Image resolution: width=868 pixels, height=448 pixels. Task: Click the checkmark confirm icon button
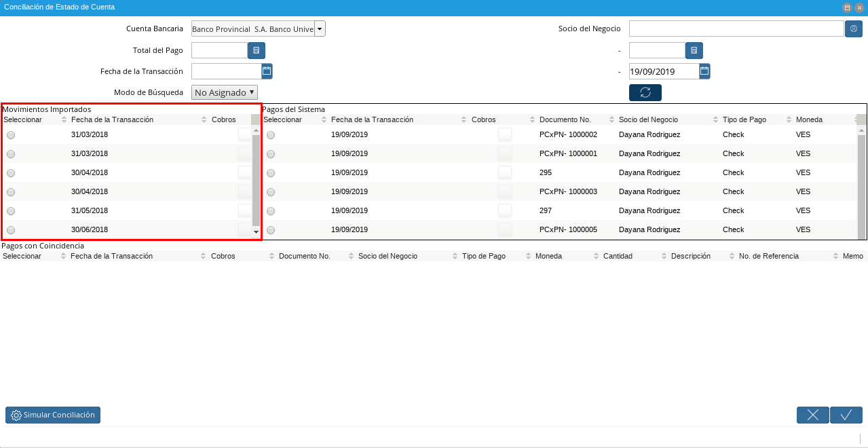point(846,415)
